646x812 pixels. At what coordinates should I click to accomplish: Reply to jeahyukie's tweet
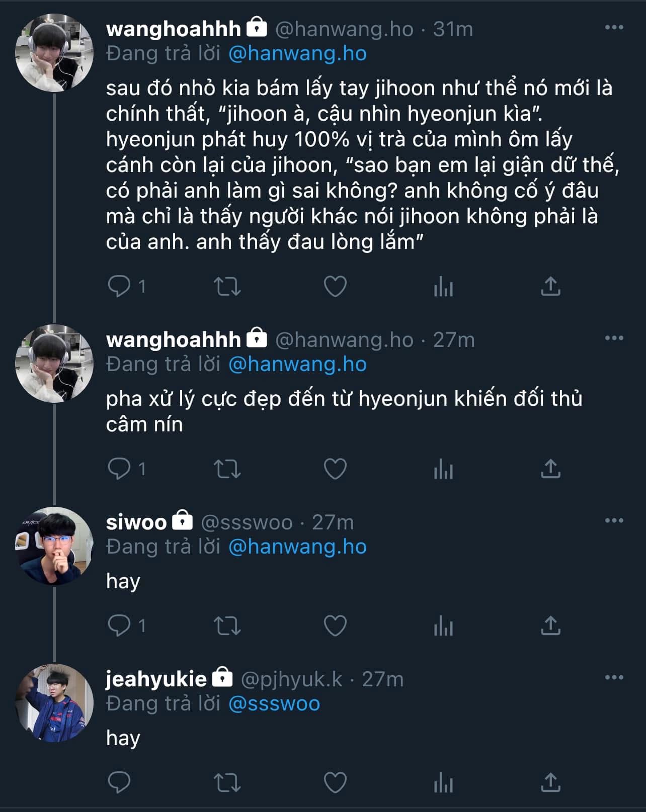119,783
